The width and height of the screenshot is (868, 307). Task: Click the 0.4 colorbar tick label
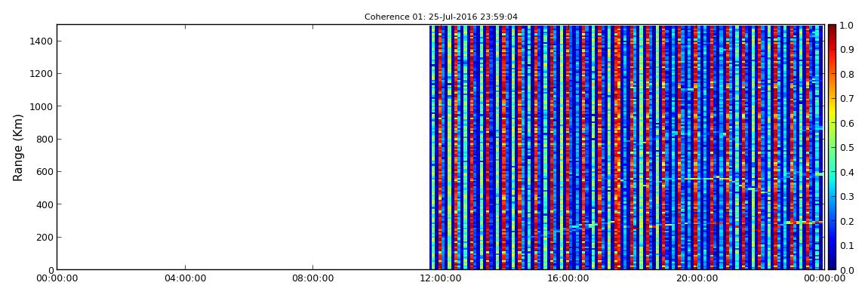click(846, 172)
